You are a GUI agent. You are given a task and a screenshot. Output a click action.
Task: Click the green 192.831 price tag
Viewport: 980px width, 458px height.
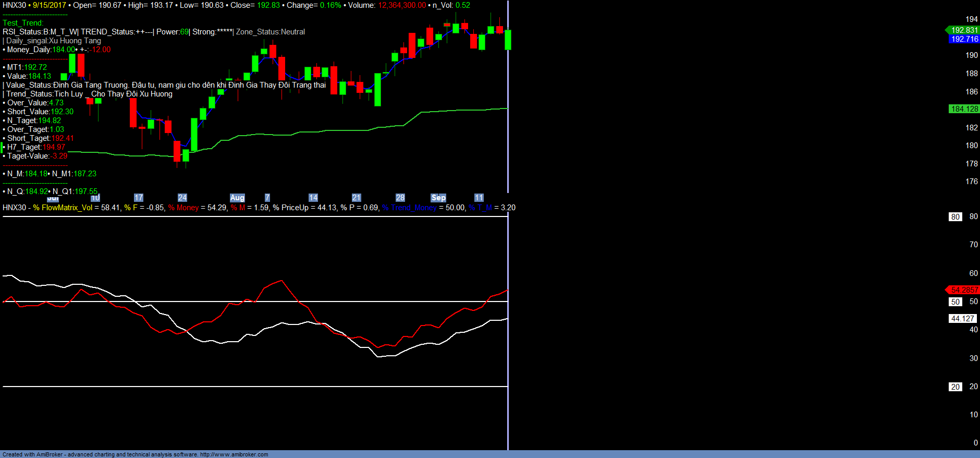click(964, 30)
